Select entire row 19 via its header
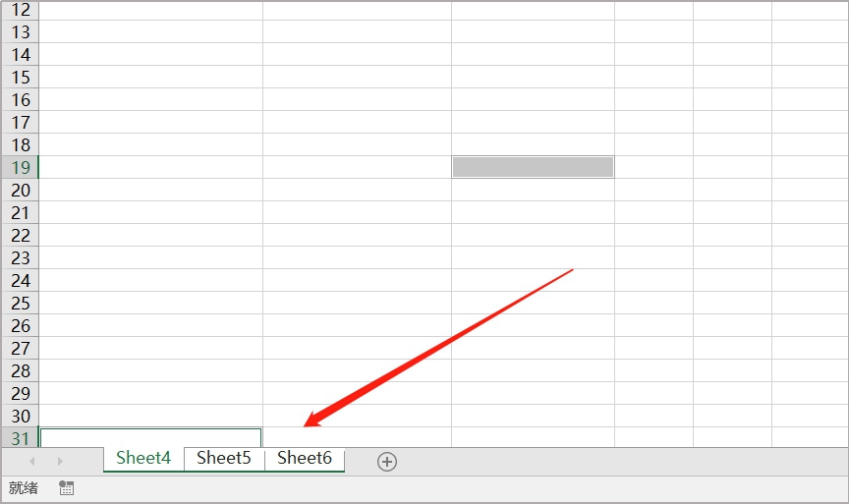The width and height of the screenshot is (849, 504). [x=20, y=167]
